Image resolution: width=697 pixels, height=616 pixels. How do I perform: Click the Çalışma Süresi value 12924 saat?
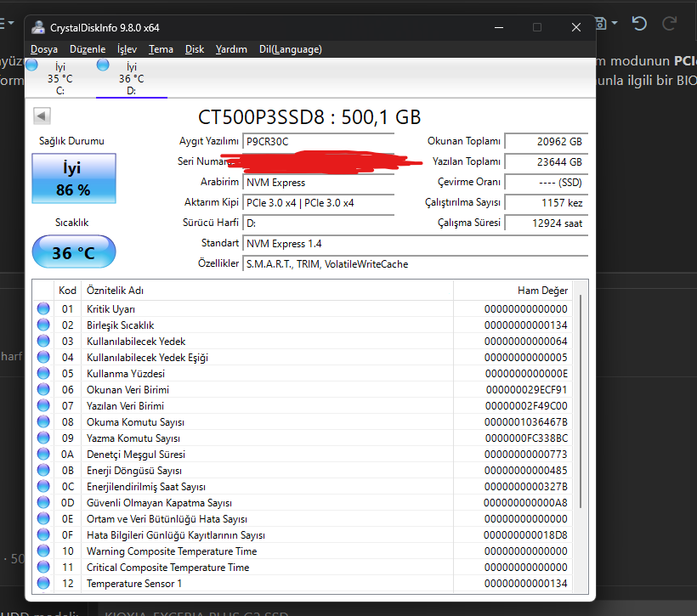[x=547, y=223]
